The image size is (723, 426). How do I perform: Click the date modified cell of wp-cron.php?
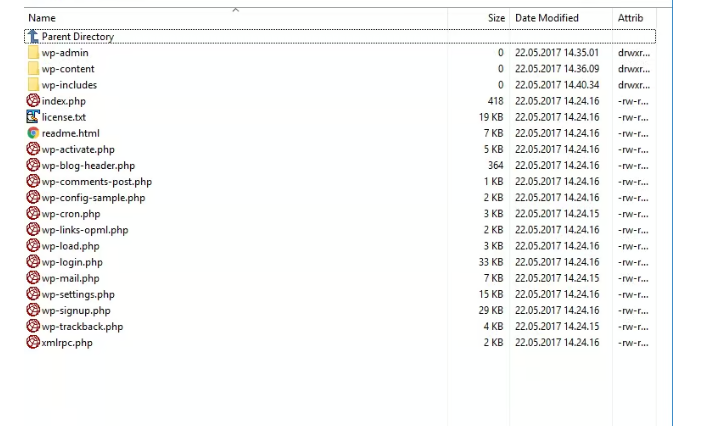(557, 214)
